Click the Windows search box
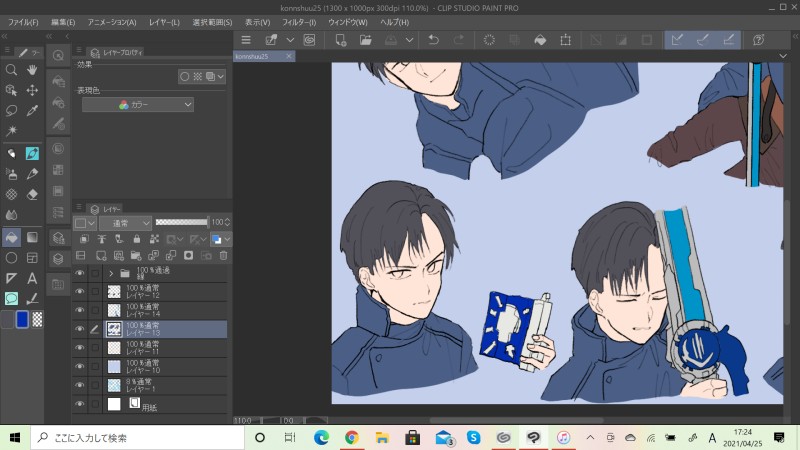This screenshot has height=450, width=800. click(x=138, y=437)
